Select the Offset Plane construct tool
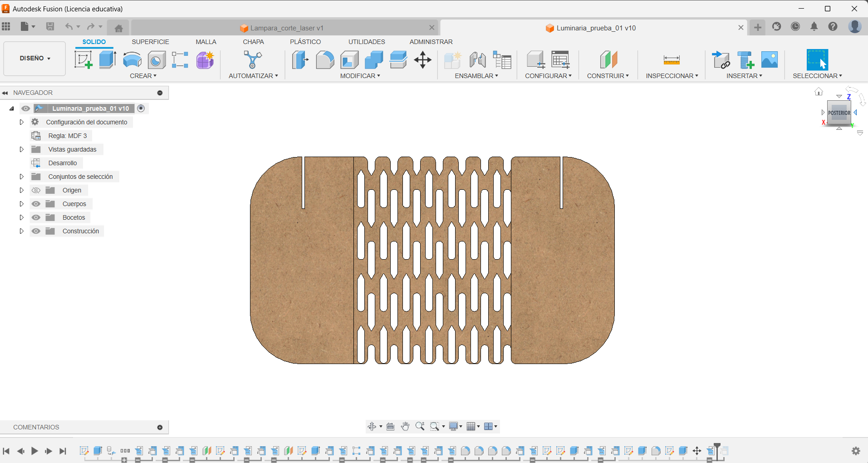The height and width of the screenshot is (463, 868). coord(608,60)
